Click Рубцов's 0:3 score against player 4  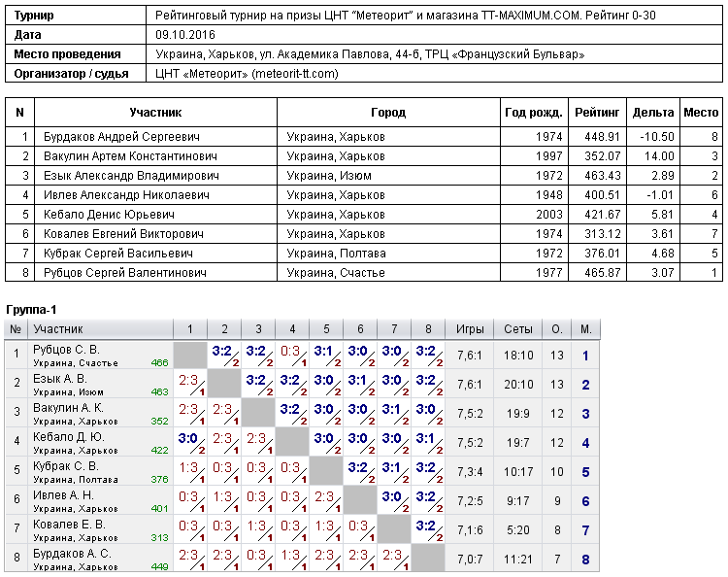290,352
